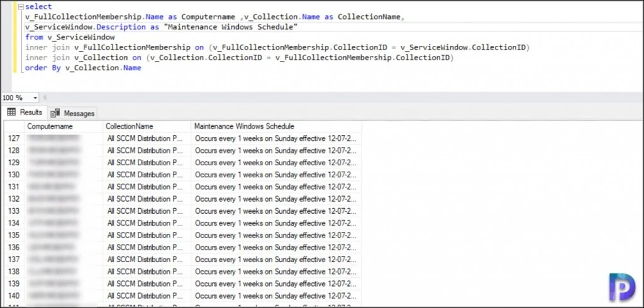This screenshot has height=308, width=644.
Task: Click the horizontal scrollbar left arrow of the editor
Action: pos(45,97)
